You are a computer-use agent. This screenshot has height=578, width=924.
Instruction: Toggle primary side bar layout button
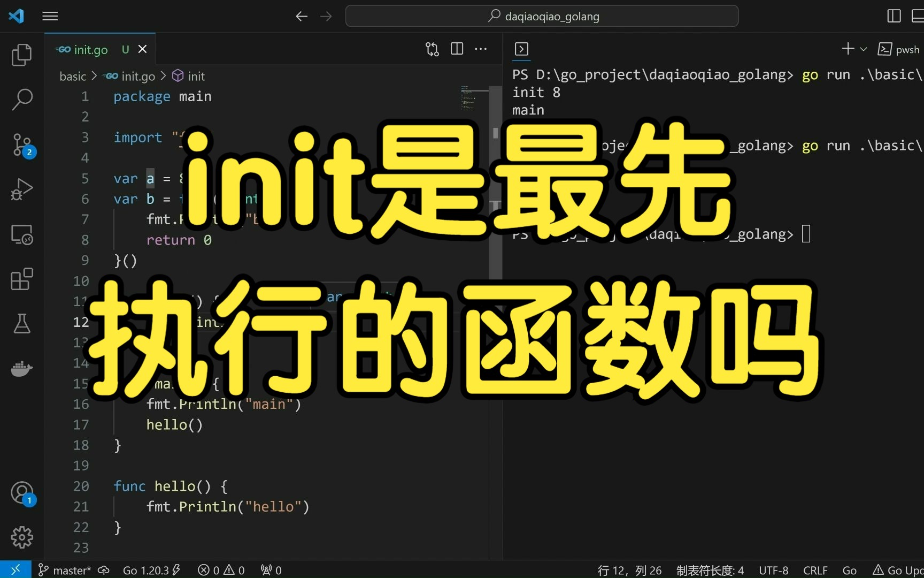894,16
